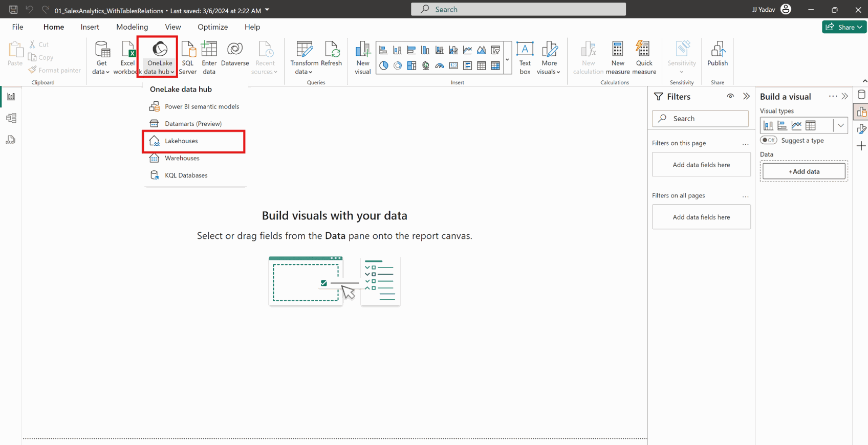This screenshot has height=445, width=868.
Task: Open the Data pane cylinder icon
Action: tap(861, 95)
